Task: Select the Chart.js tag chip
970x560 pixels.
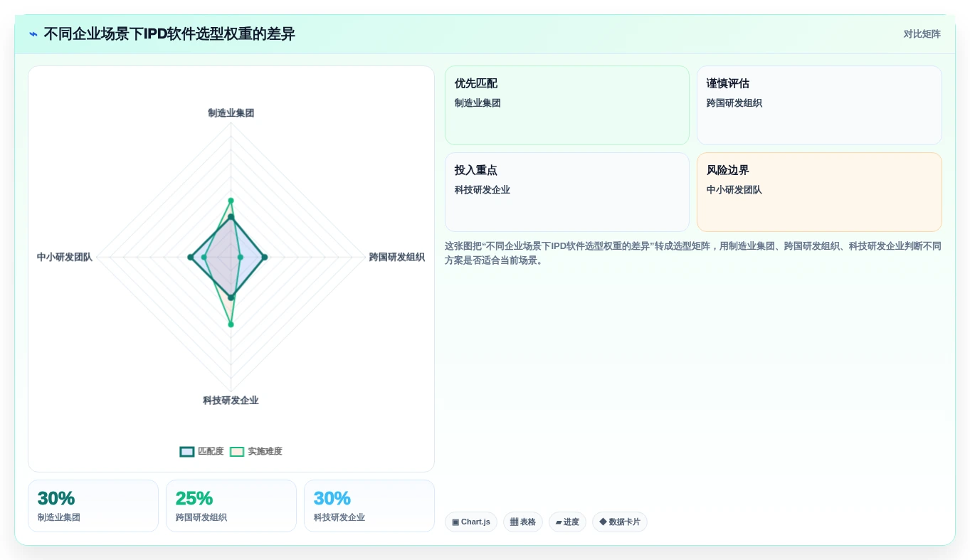Action: point(470,522)
